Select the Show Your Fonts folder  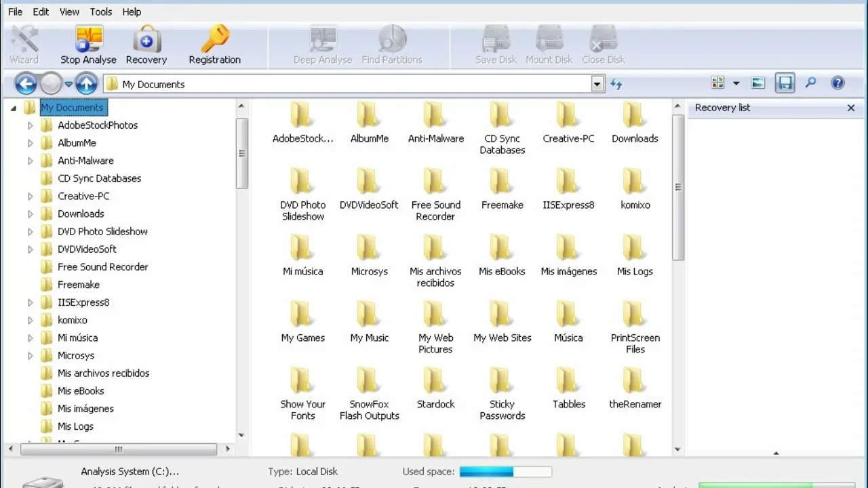click(x=303, y=394)
